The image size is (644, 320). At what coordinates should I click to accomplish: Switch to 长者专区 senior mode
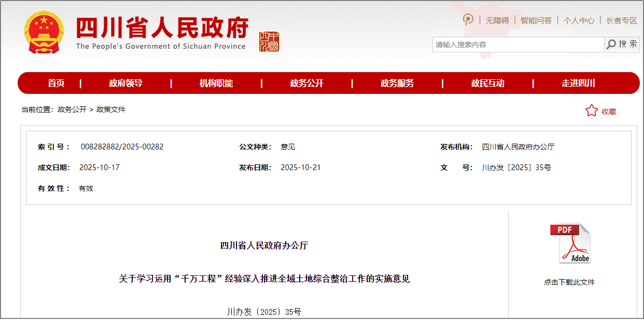pos(621,20)
